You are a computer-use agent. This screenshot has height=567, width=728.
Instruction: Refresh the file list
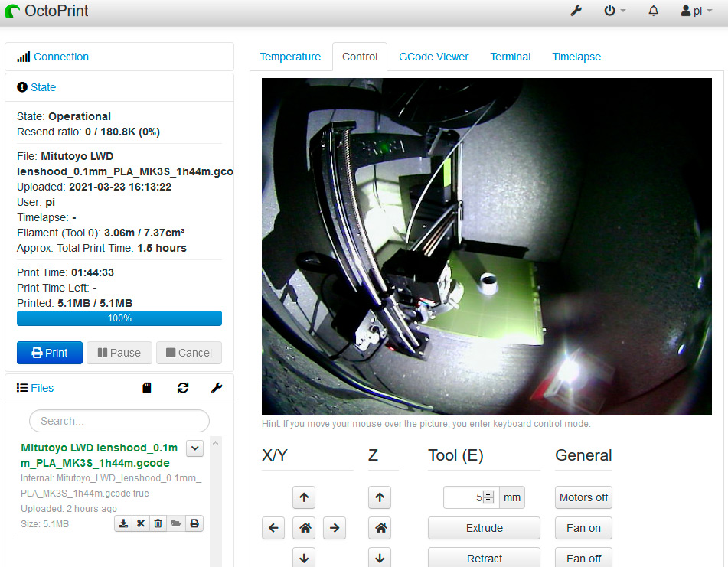click(183, 388)
